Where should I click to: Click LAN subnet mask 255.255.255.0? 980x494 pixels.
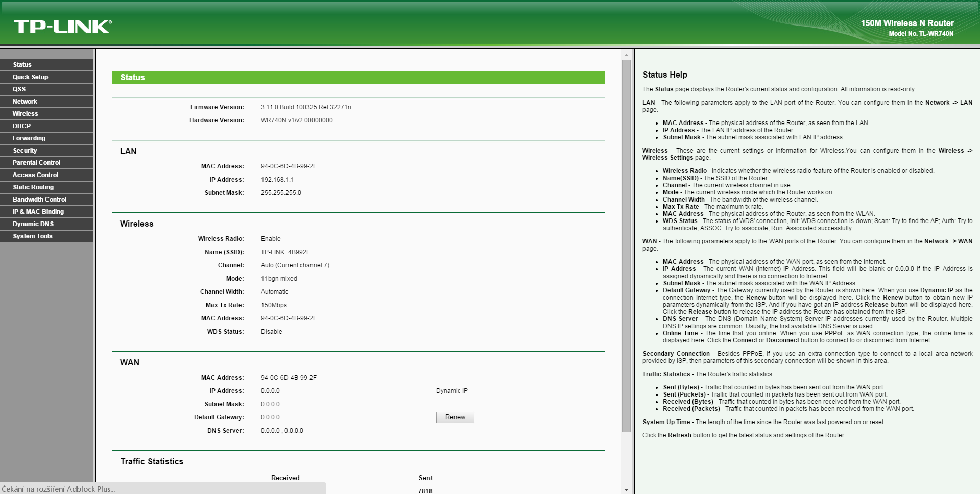pyautogui.click(x=281, y=193)
